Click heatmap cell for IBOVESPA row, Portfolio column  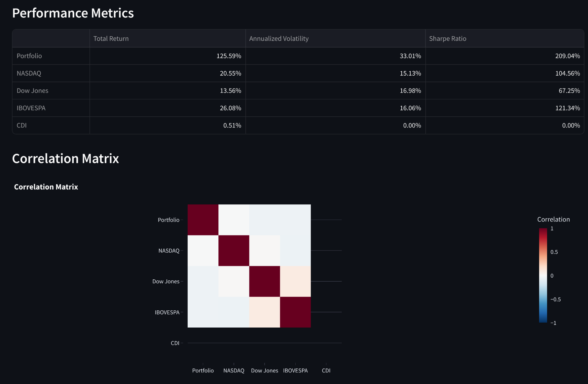[203, 312]
